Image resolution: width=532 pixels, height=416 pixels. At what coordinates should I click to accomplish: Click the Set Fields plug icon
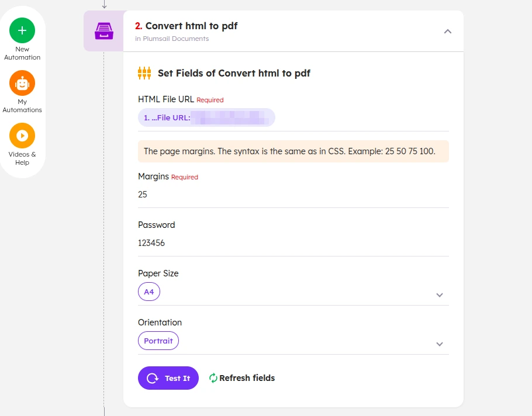pyautogui.click(x=144, y=73)
